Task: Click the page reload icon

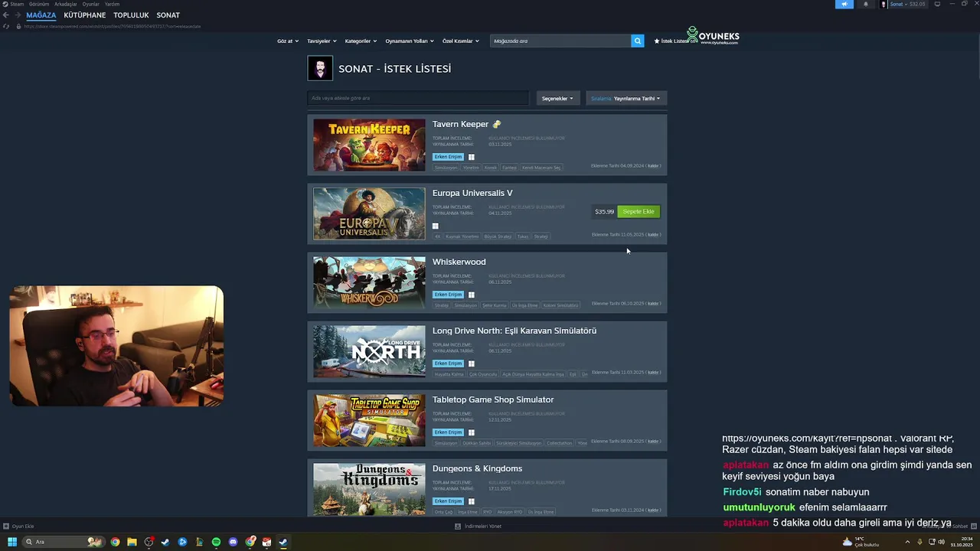Action: [6, 26]
